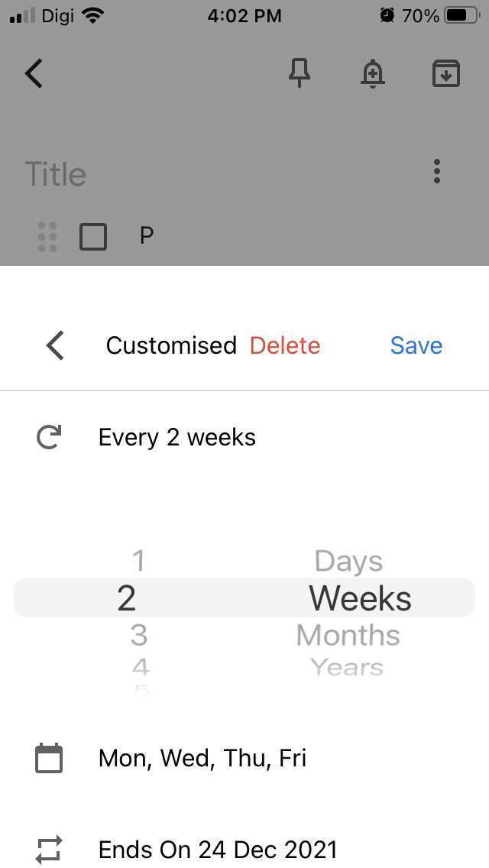This screenshot has width=489, height=868.
Task: Go back from the Customised panel
Action: coord(55,345)
